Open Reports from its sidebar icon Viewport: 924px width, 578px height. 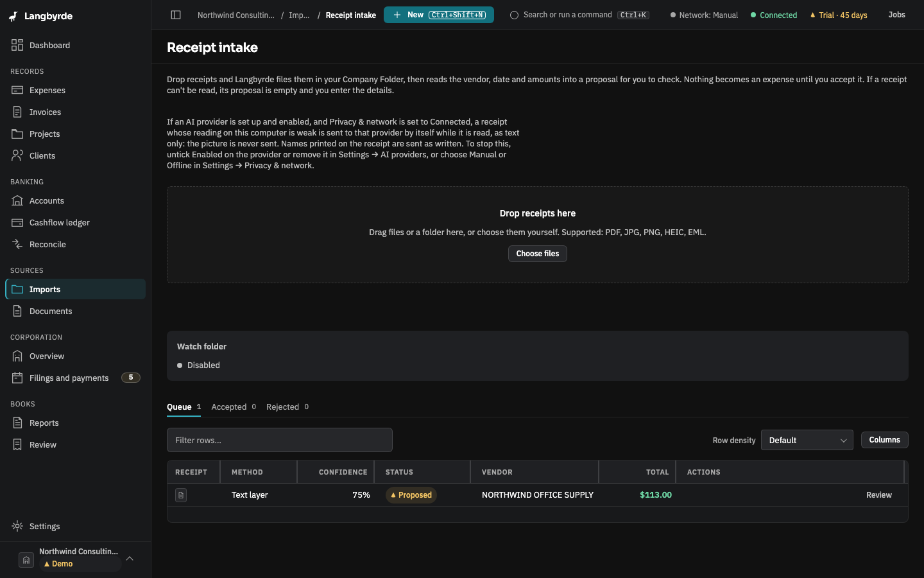click(17, 423)
